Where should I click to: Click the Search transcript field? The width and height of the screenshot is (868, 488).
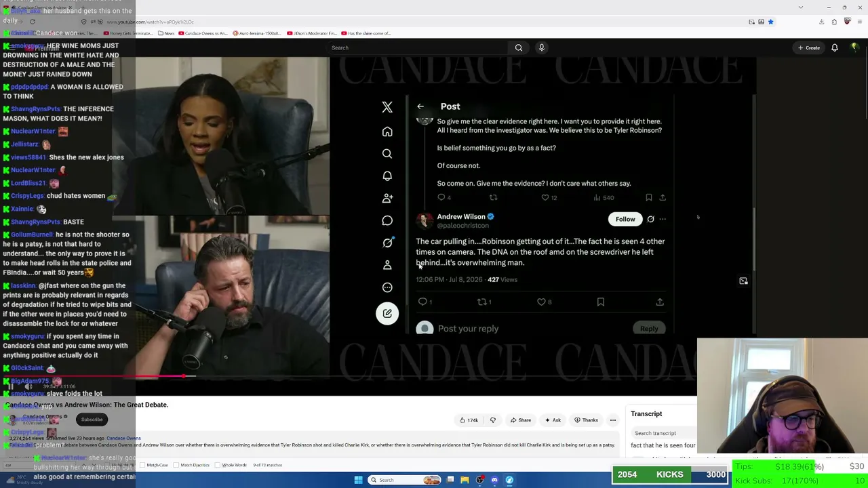click(663, 433)
